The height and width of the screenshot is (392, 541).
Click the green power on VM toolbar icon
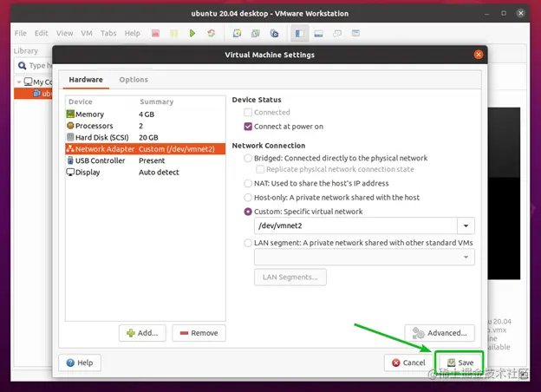pyautogui.click(x=192, y=33)
